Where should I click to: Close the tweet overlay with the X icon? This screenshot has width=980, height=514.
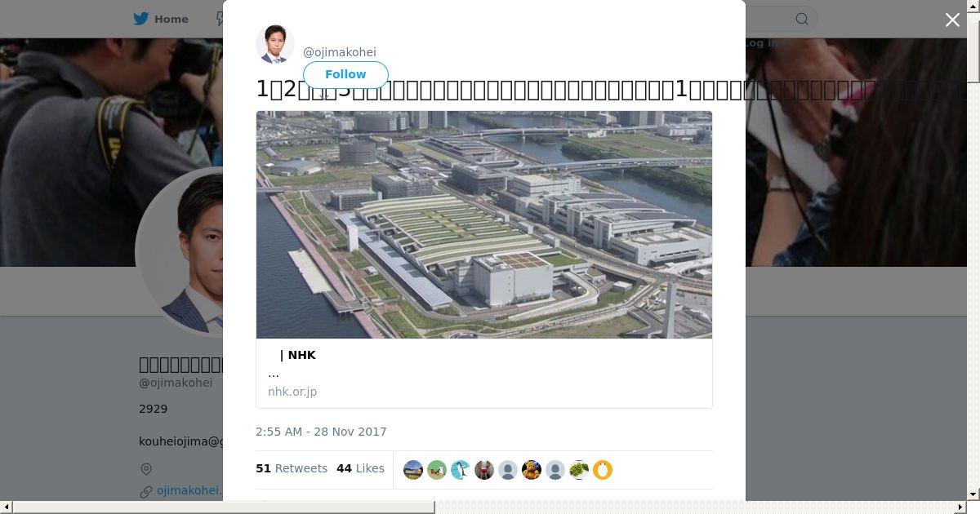pyautogui.click(x=952, y=20)
